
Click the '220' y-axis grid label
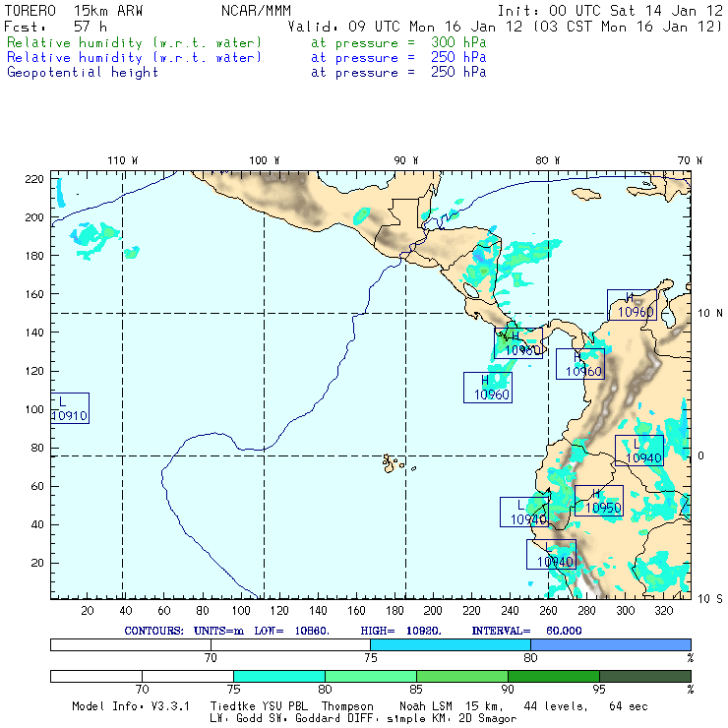click(x=34, y=179)
